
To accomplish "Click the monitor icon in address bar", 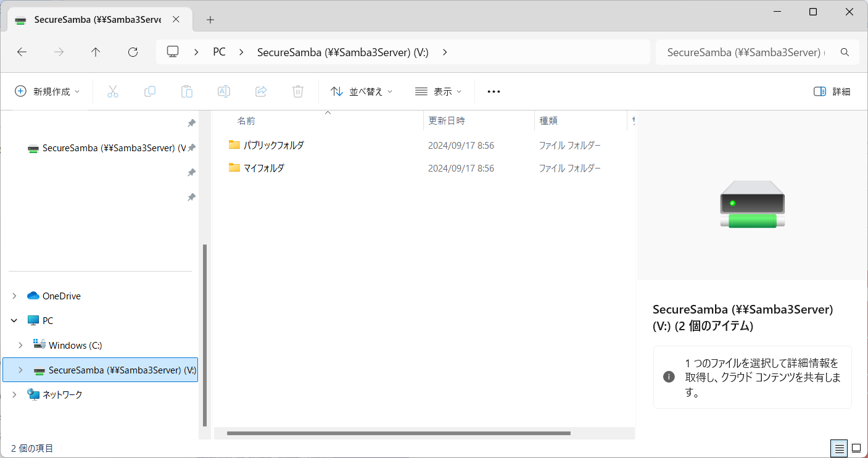I will (173, 52).
